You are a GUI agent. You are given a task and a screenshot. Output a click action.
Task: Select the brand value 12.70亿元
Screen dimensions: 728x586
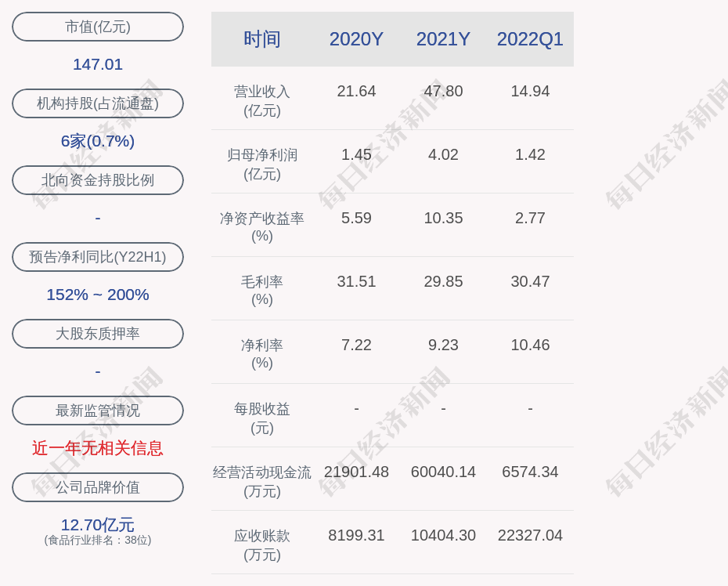pyautogui.click(x=98, y=525)
